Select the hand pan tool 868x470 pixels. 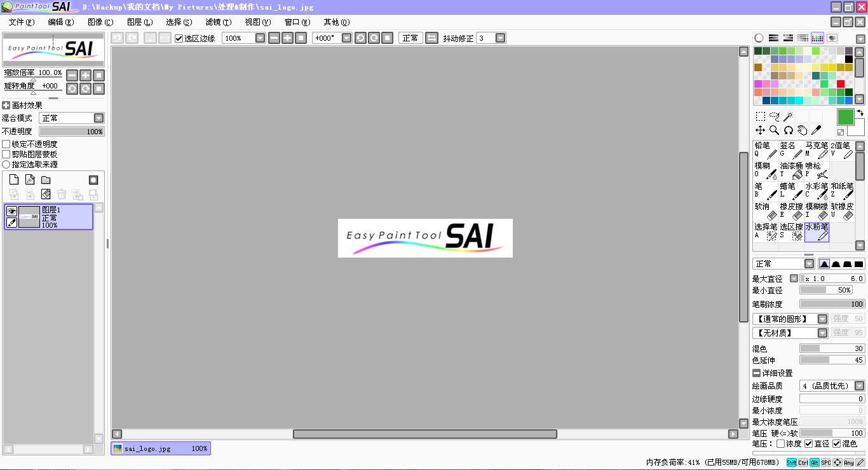pos(803,130)
